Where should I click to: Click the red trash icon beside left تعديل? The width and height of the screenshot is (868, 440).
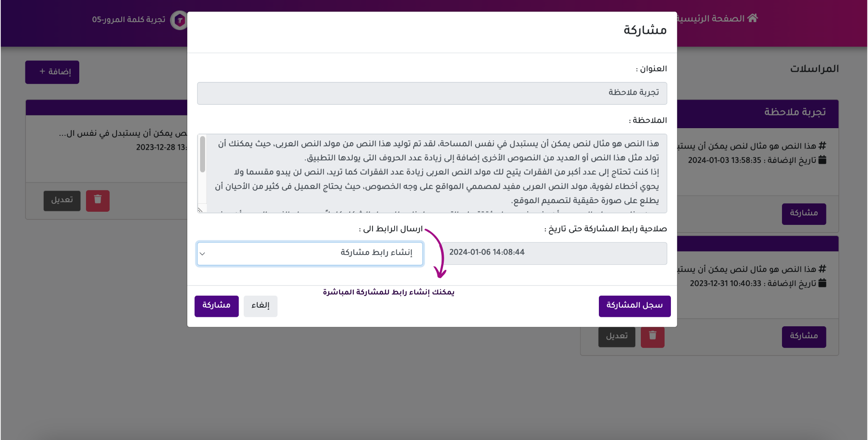click(x=98, y=200)
